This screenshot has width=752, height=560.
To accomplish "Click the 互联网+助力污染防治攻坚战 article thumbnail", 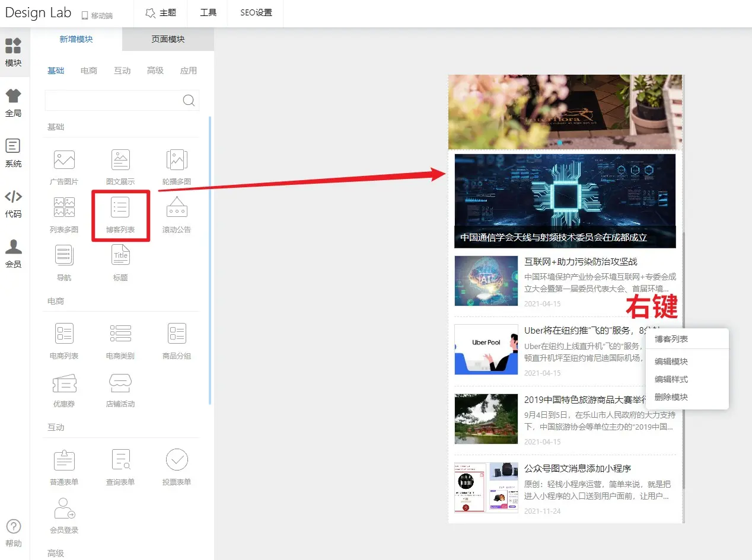I will (486, 281).
